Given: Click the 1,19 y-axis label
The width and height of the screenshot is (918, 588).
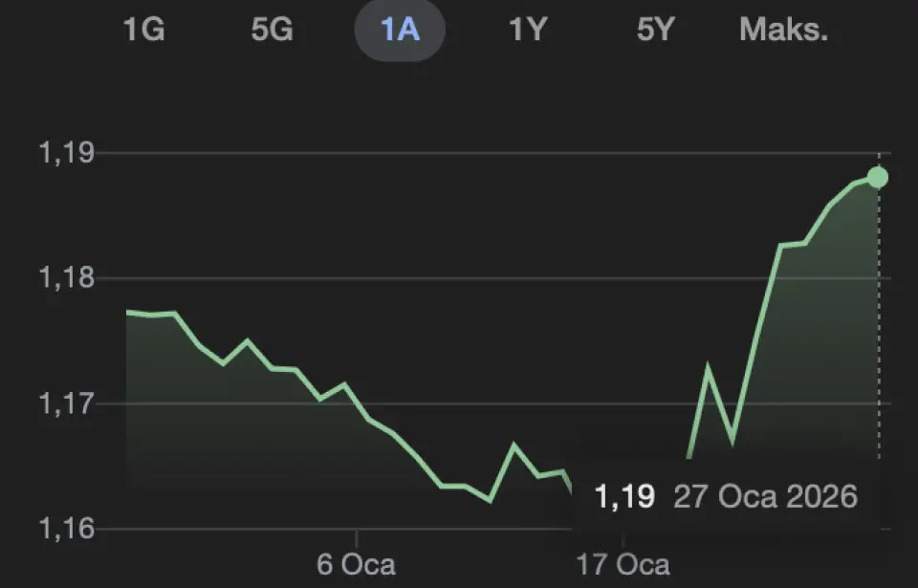Looking at the screenshot, I should click(67, 153).
